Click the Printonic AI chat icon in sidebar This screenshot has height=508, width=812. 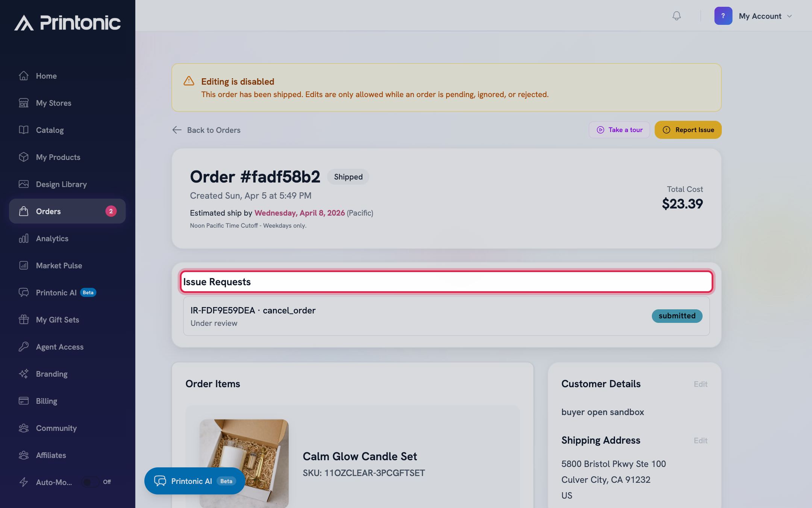pos(24,292)
